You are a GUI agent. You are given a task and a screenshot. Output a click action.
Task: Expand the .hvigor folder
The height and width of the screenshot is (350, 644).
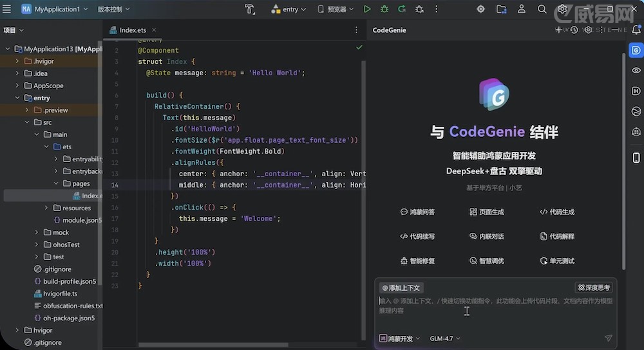17,61
